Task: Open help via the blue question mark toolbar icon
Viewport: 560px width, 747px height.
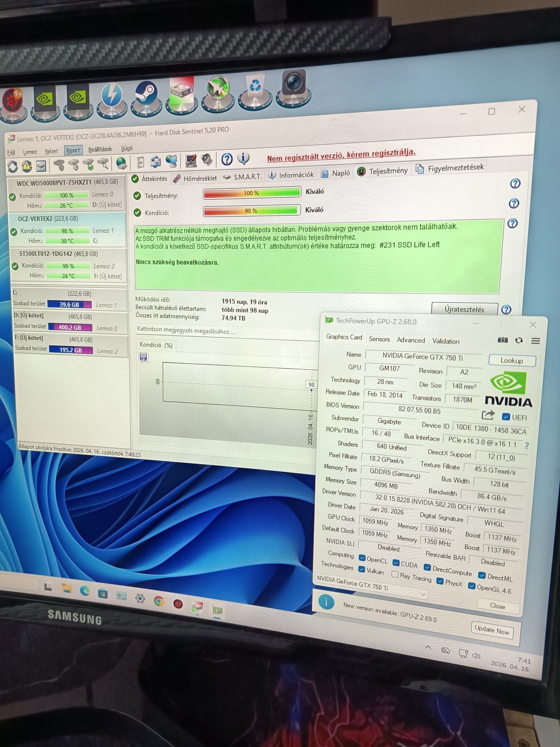Action: click(x=227, y=159)
